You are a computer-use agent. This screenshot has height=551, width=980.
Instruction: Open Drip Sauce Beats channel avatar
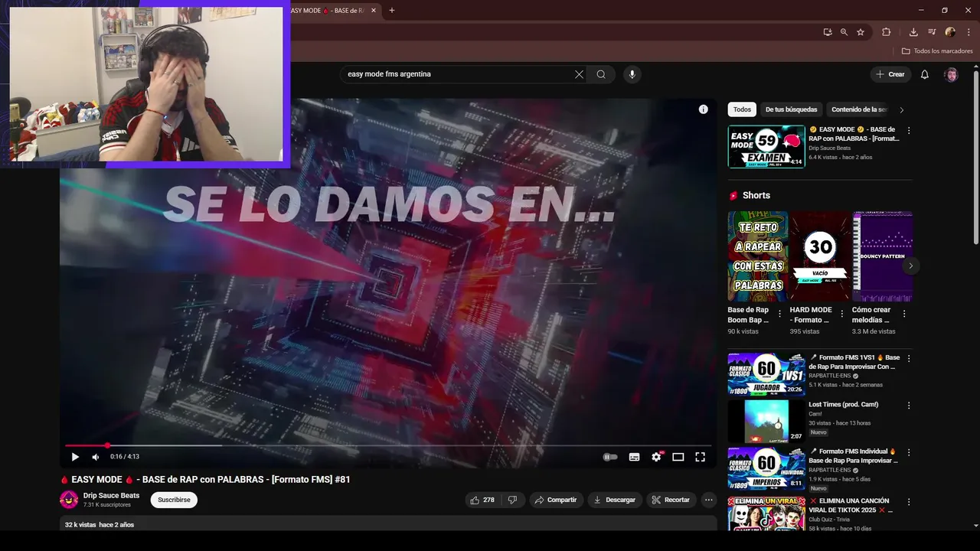point(69,500)
